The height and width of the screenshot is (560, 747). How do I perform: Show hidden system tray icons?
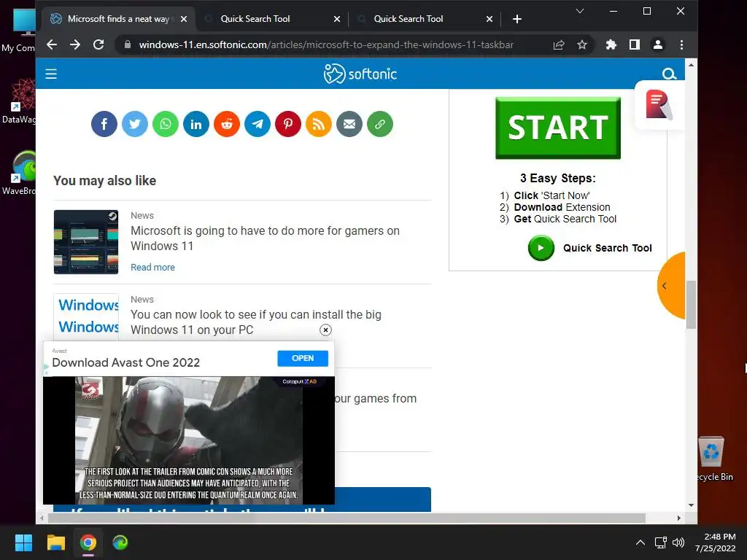coord(640,542)
